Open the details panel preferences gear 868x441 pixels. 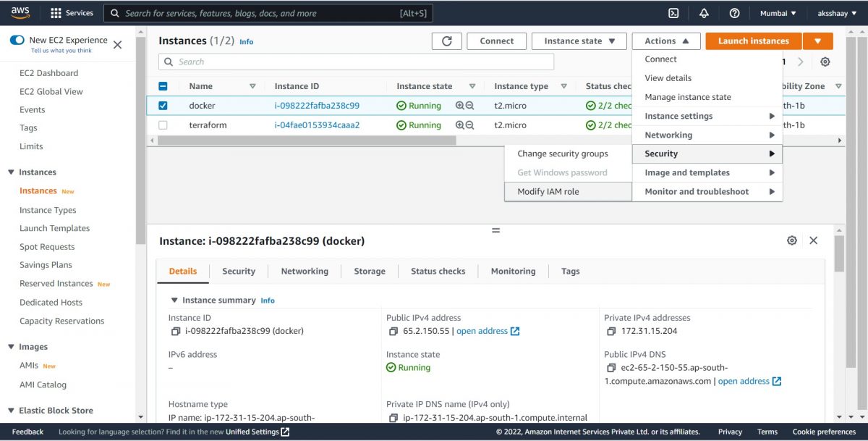791,240
